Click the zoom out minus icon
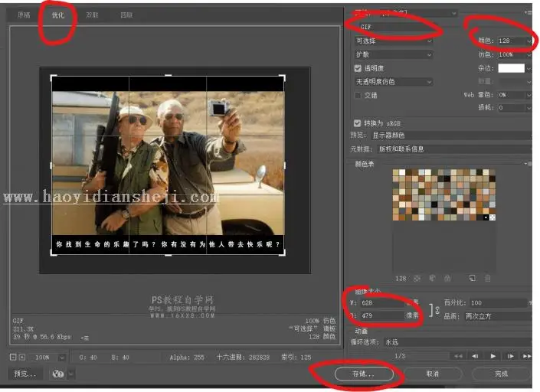540x392 pixels. tap(13, 358)
